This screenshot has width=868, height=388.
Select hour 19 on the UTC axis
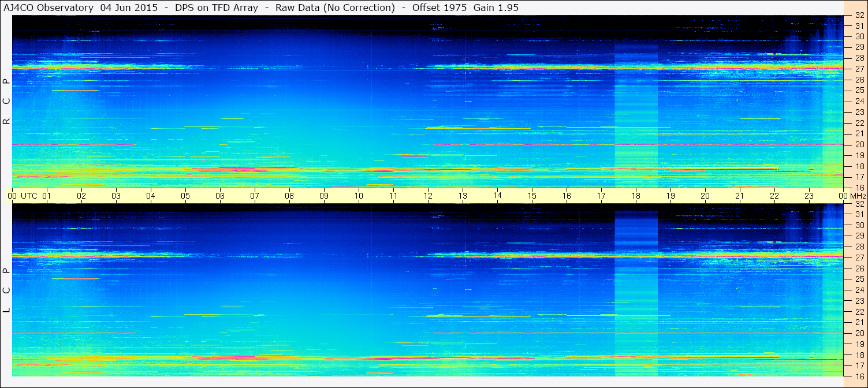[x=670, y=196]
